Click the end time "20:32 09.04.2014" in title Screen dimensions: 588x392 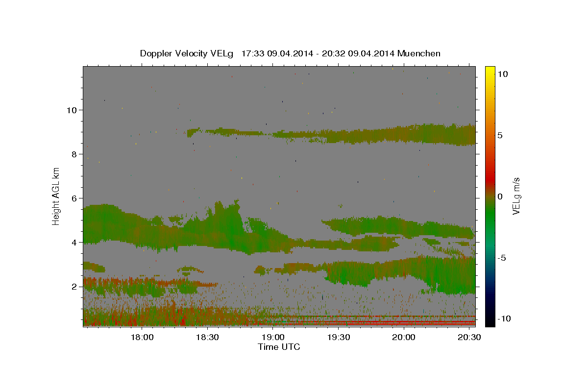(x=358, y=53)
